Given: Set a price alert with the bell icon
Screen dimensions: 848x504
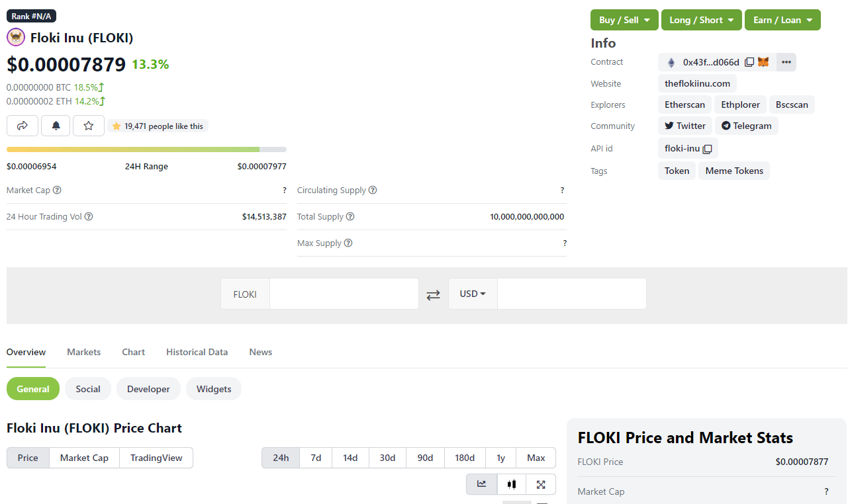Looking at the screenshot, I should click(x=56, y=126).
